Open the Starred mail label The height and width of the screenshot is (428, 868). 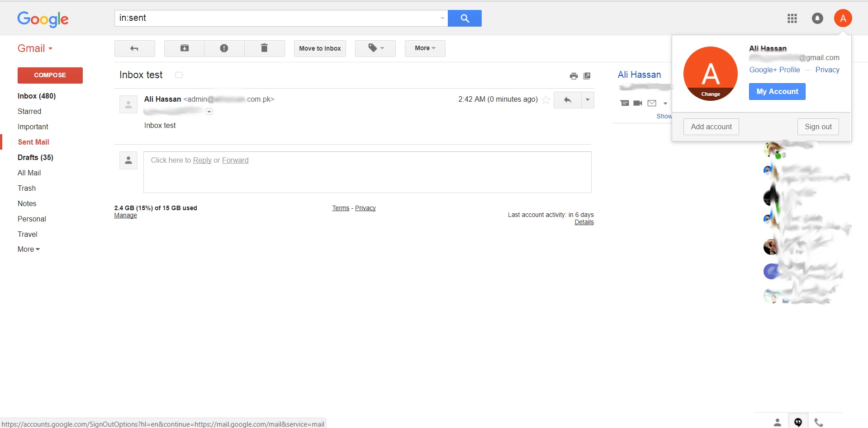[29, 111]
